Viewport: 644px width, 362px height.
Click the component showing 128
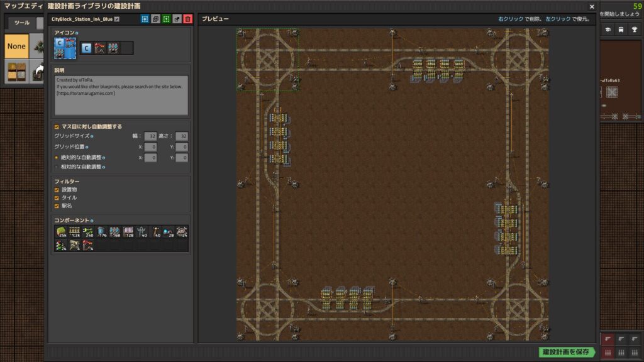(128, 232)
